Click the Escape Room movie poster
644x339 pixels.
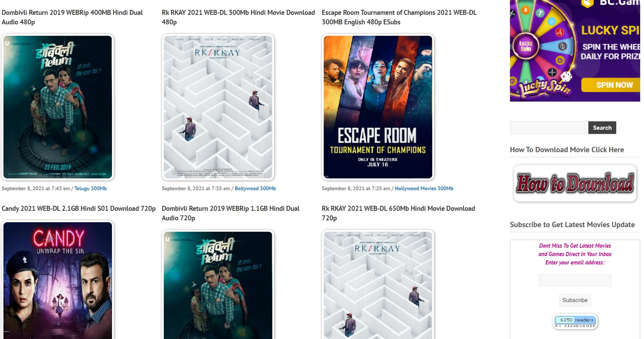pyautogui.click(x=378, y=107)
